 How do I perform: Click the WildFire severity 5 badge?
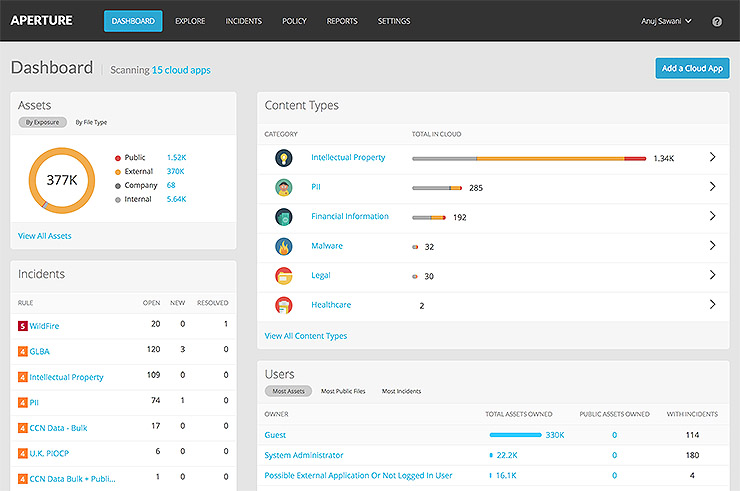[22, 326]
